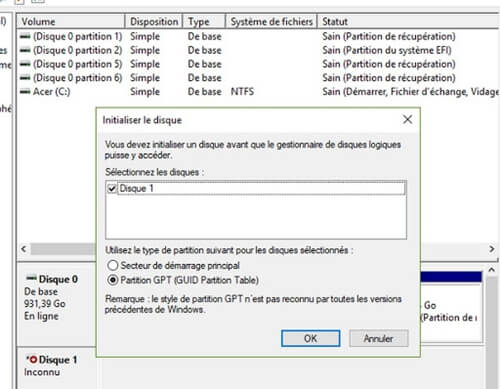Click the volume icon of Disque 0 partition 5
This screenshot has width=500, height=389.
point(25,64)
